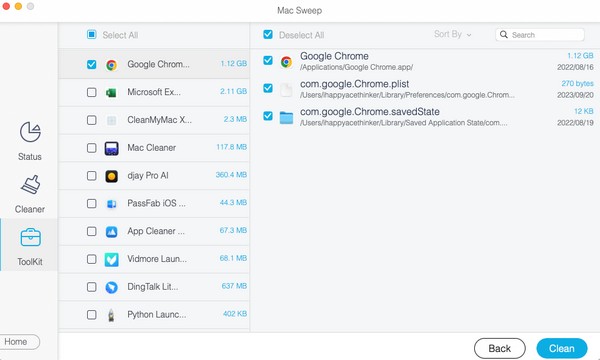Toggle the Select All checkbox
600x360 pixels.
pyautogui.click(x=91, y=35)
